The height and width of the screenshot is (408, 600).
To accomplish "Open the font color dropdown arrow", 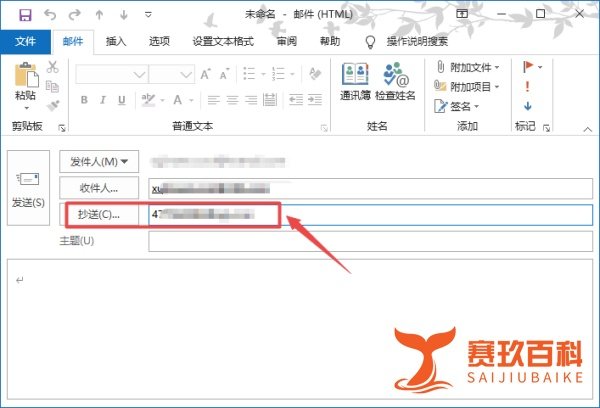I will [191, 101].
